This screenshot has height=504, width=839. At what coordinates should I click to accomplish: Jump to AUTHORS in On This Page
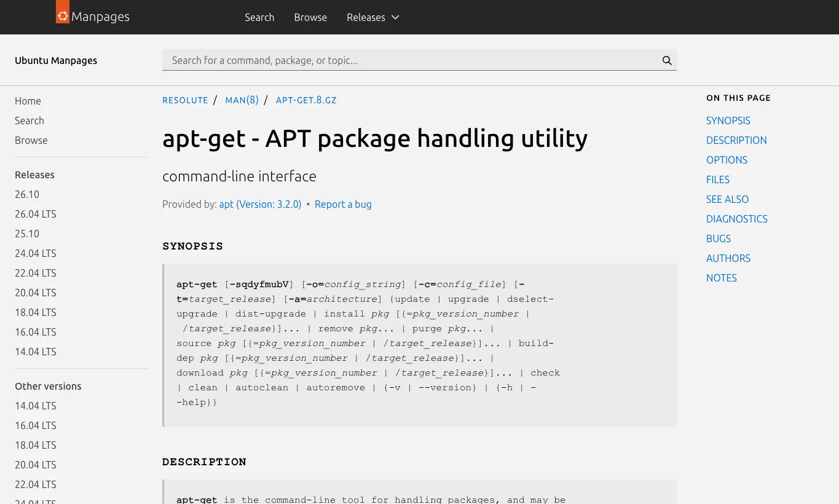[x=728, y=258]
